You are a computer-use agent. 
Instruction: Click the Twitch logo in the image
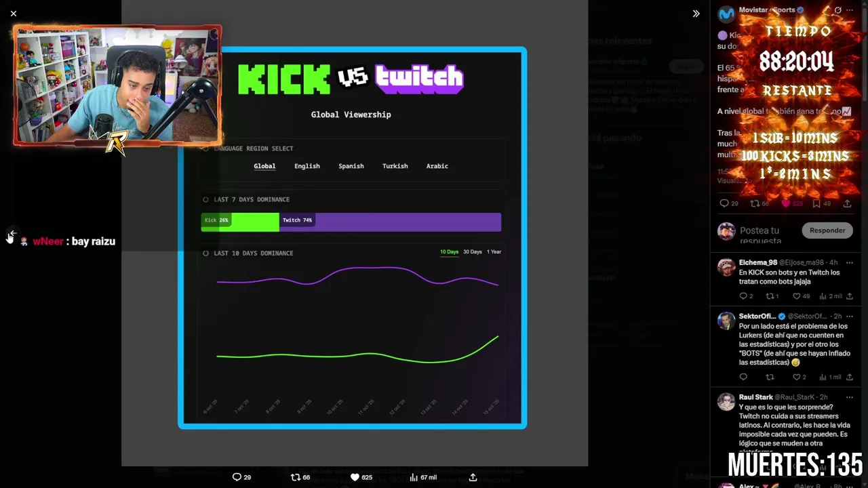(420, 79)
